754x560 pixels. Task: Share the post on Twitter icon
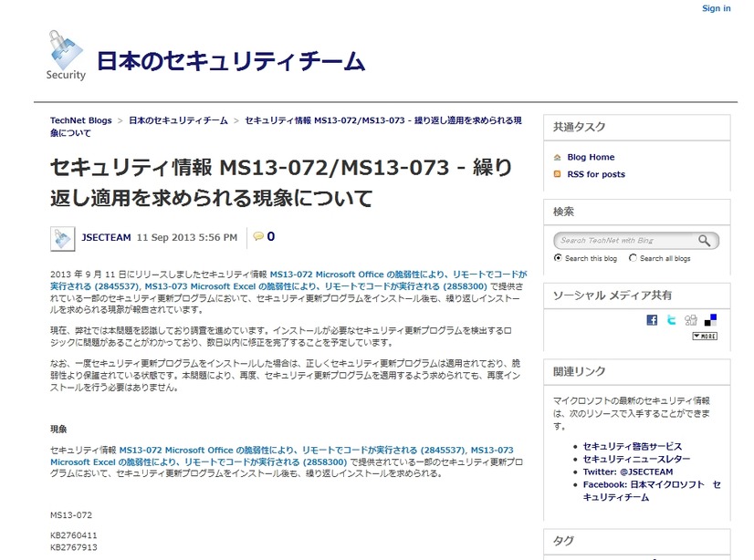point(671,320)
